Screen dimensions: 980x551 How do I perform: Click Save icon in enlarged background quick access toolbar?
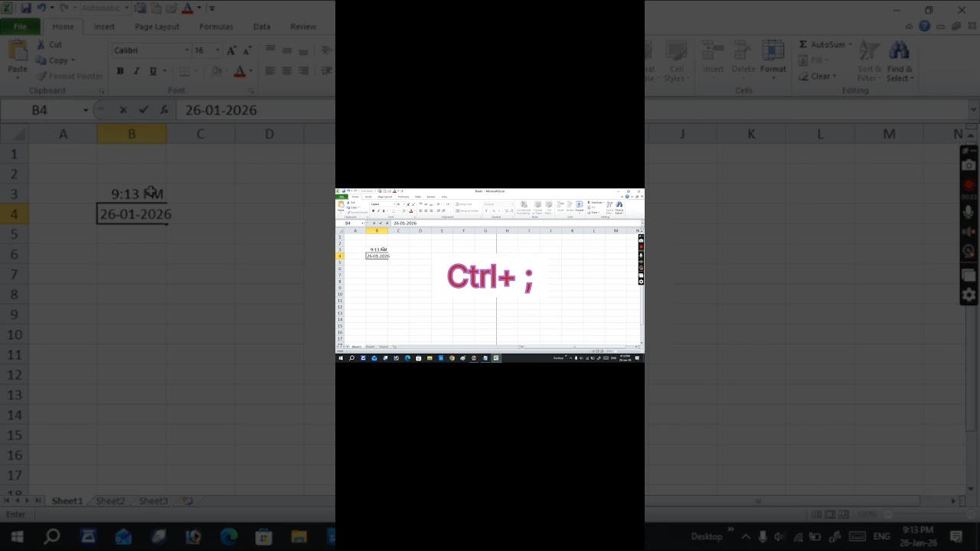[x=25, y=8]
